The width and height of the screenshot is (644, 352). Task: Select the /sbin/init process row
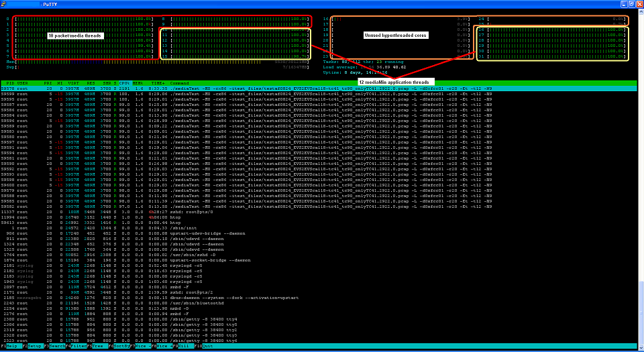pos(319,228)
